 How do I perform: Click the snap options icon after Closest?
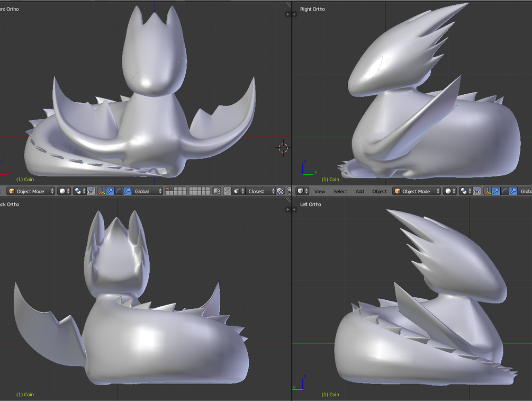pyautogui.click(x=280, y=191)
